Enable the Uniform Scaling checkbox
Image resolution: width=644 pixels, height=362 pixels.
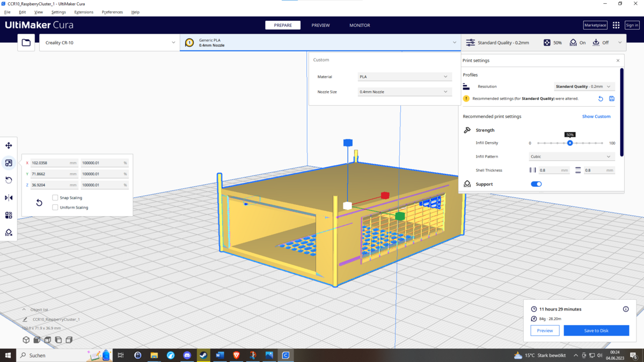55,207
